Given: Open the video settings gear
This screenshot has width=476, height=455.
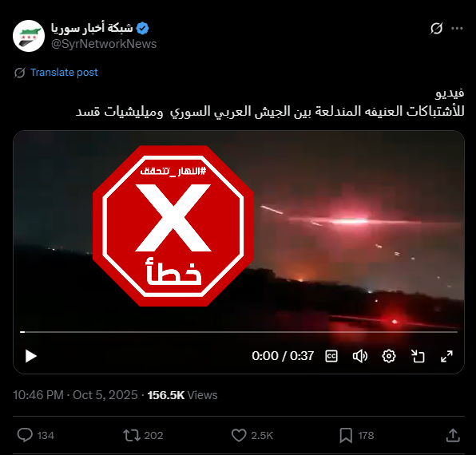Looking at the screenshot, I should coord(389,356).
